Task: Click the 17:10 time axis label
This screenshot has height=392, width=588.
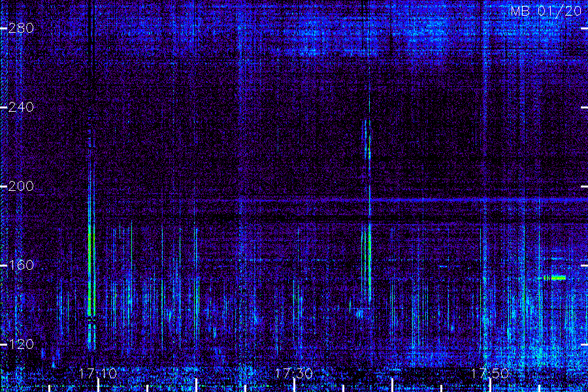Action: [x=98, y=374]
